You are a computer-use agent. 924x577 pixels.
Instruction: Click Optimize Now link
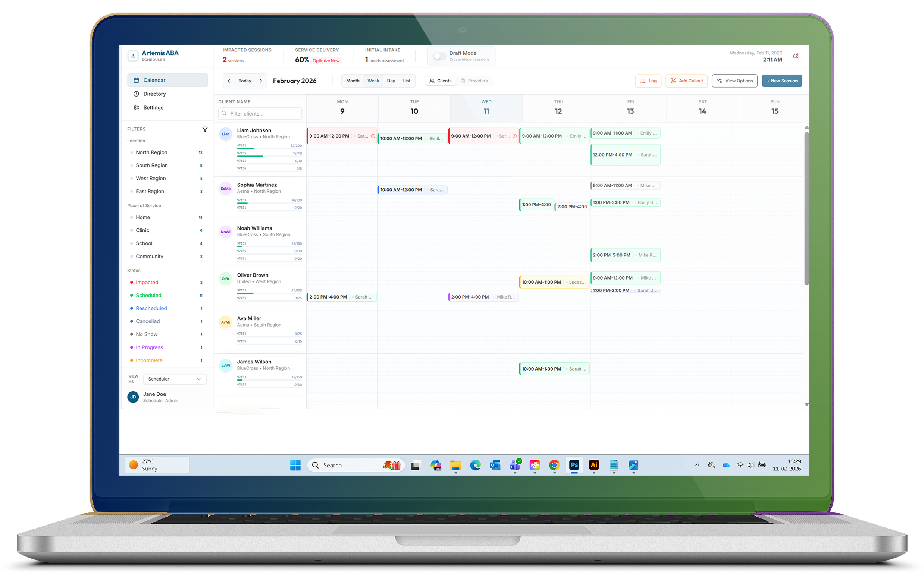[x=326, y=61]
